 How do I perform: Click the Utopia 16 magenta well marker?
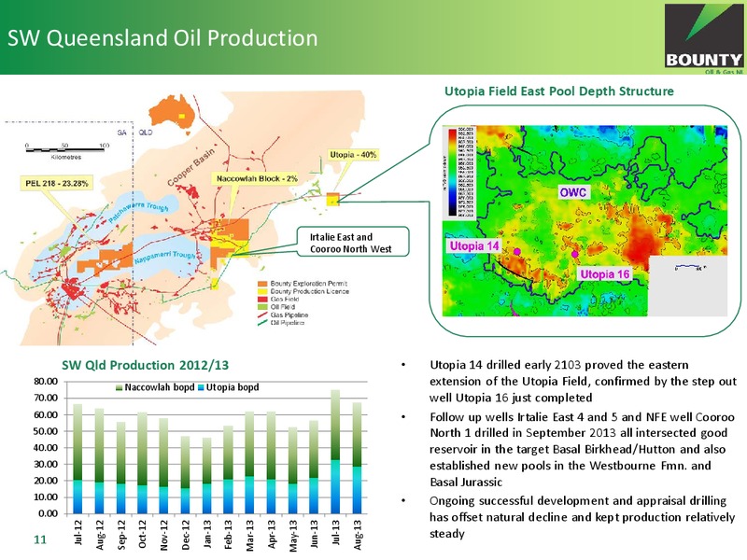click(x=575, y=254)
